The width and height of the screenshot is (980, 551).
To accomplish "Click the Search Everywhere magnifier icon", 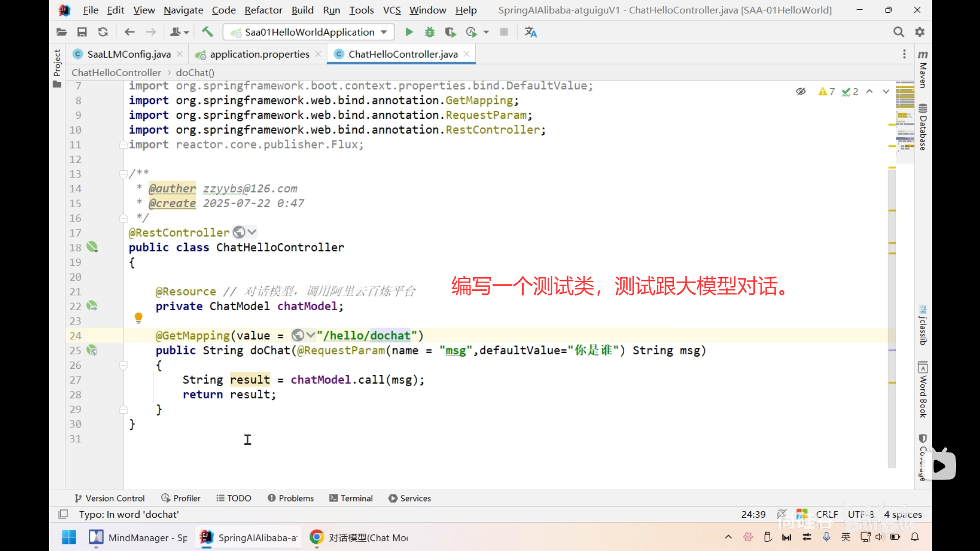I will [x=898, y=32].
